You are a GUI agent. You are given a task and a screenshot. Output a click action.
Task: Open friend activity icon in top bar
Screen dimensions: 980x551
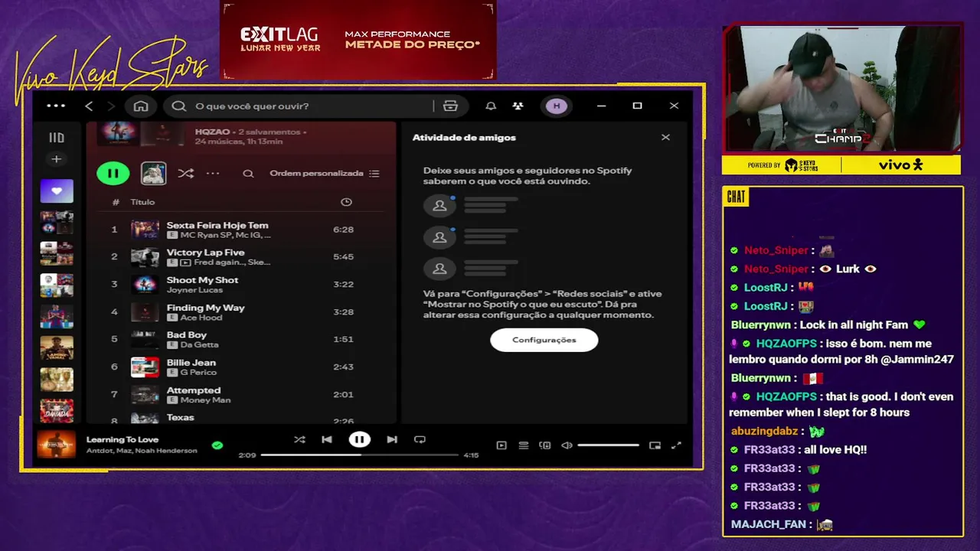pyautogui.click(x=518, y=106)
